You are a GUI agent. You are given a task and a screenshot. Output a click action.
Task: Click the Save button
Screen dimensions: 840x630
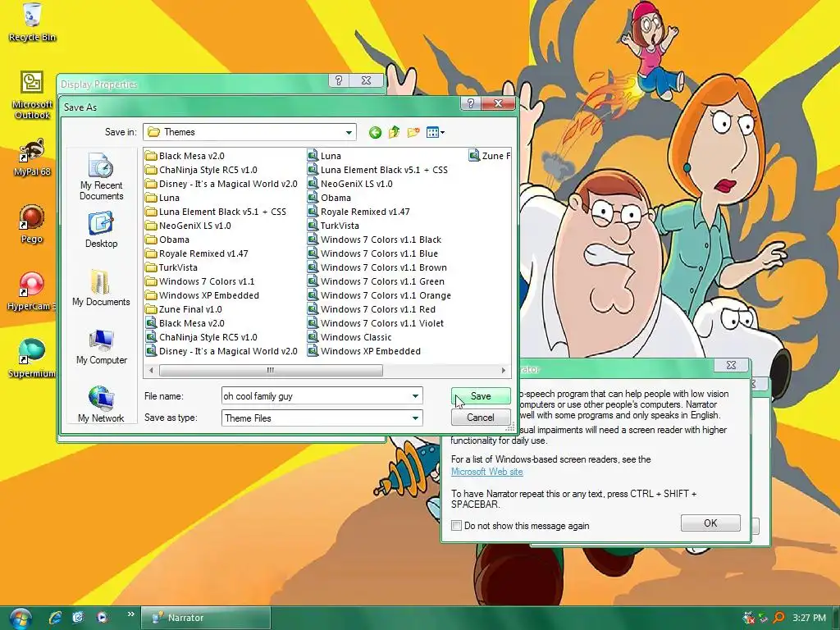point(481,396)
